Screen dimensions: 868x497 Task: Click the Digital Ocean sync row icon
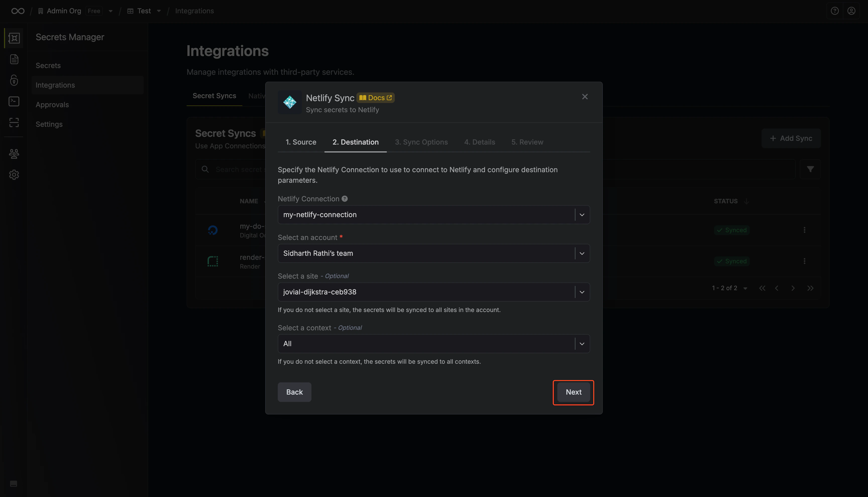(x=213, y=230)
